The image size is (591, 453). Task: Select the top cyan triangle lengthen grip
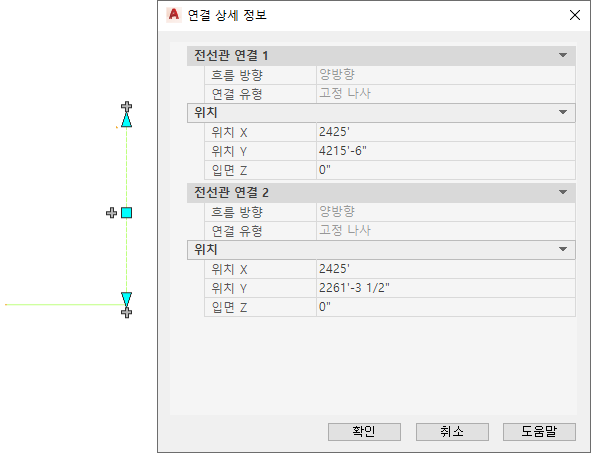pyautogui.click(x=126, y=120)
